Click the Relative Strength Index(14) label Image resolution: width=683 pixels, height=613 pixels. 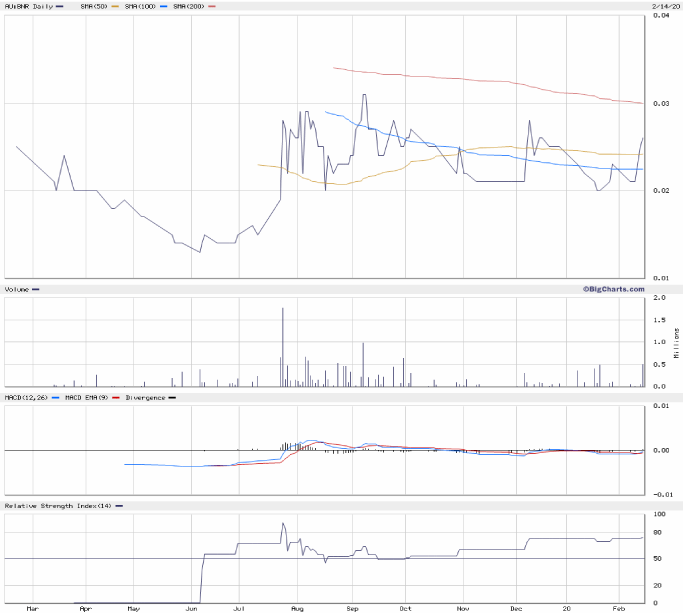click(57, 506)
